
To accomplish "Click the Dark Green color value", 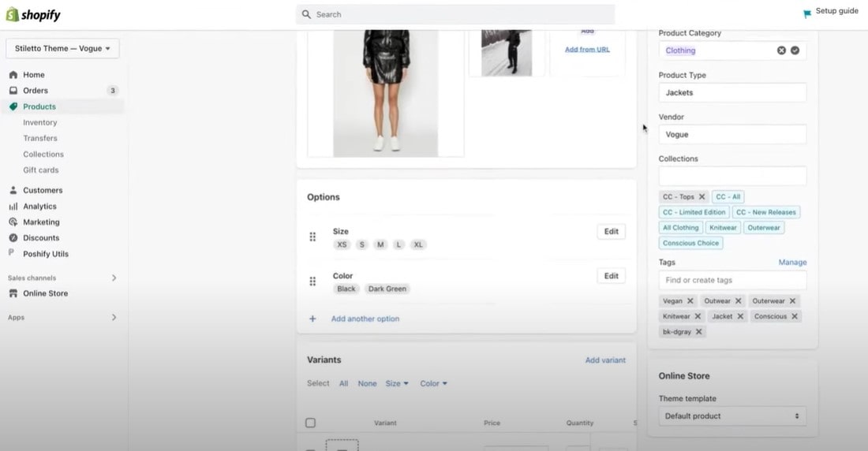I will click(x=387, y=289).
